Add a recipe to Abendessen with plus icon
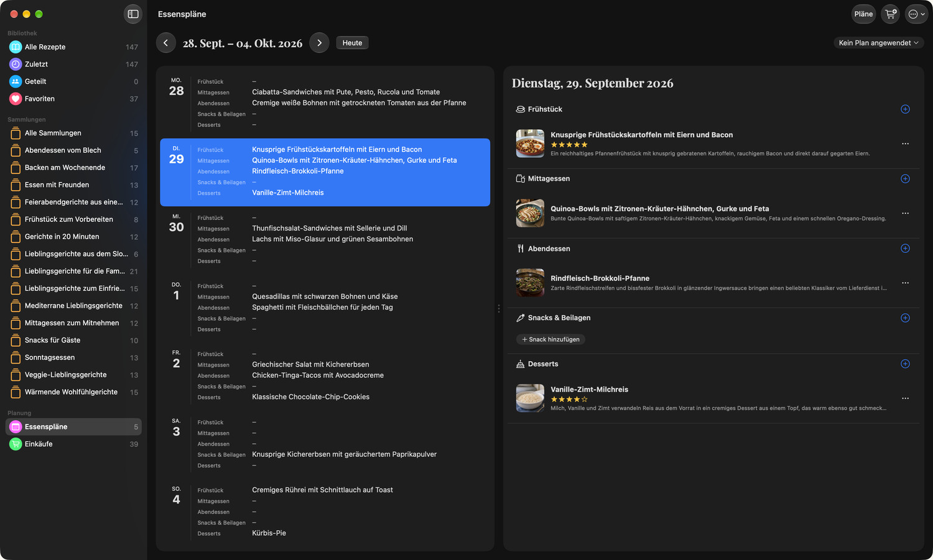Screen dimensions: 933x560 (x=905, y=249)
